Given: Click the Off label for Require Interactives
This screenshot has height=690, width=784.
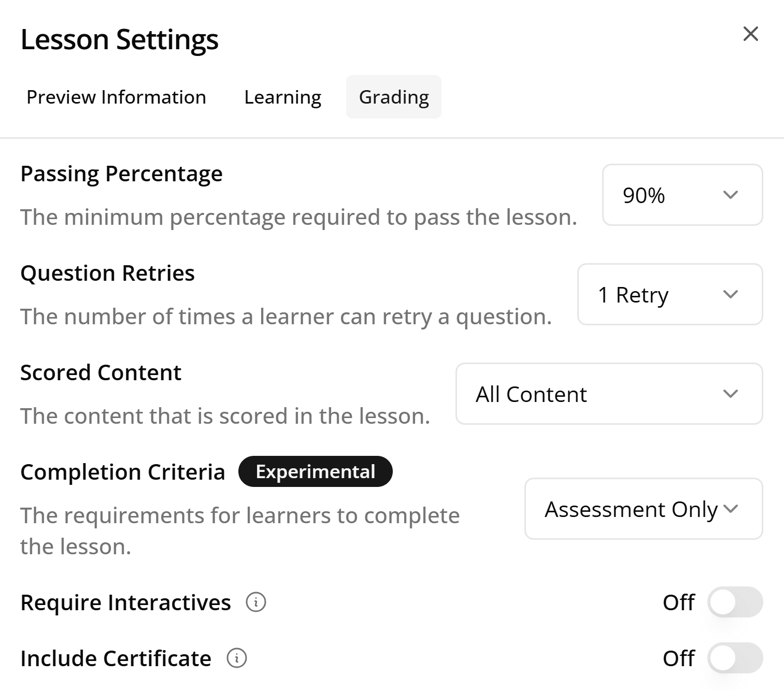Looking at the screenshot, I should pos(678,602).
